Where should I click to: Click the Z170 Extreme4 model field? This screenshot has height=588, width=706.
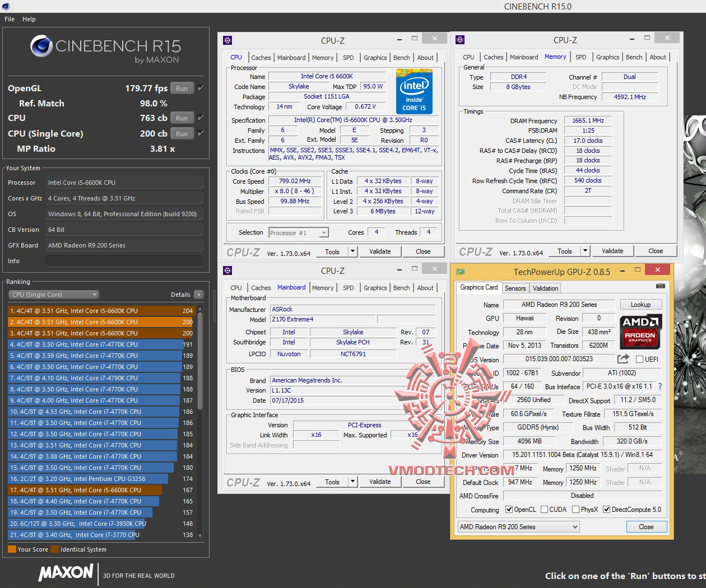[x=323, y=319]
